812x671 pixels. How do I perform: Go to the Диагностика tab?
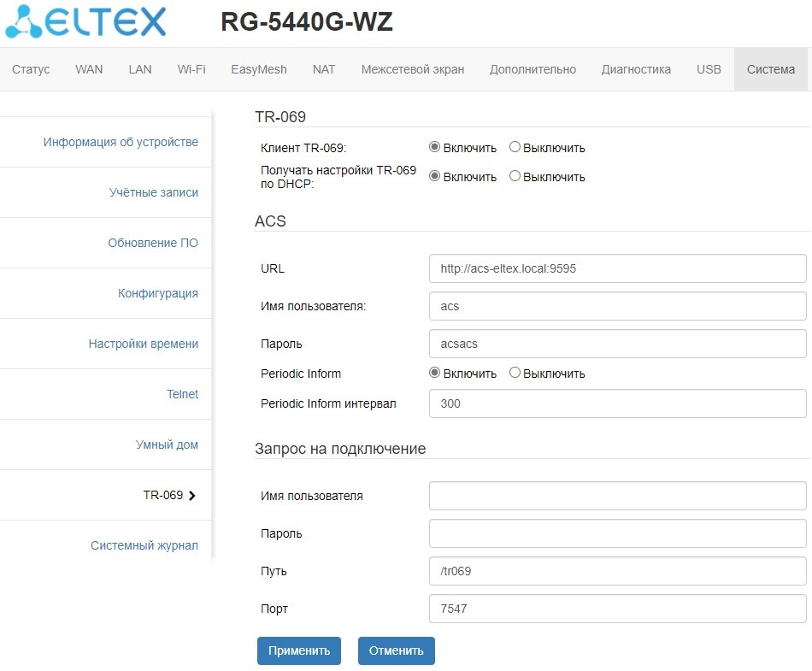(x=636, y=69)
